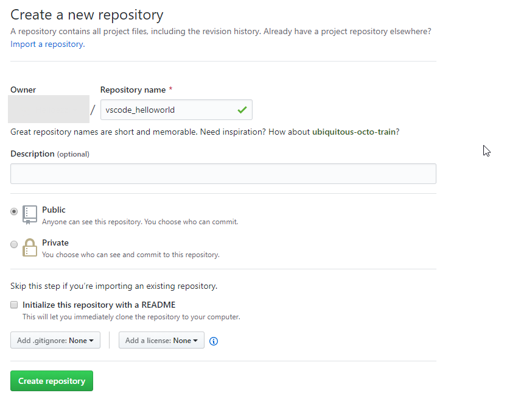Click the license info circle icon

tap(214, 341)
